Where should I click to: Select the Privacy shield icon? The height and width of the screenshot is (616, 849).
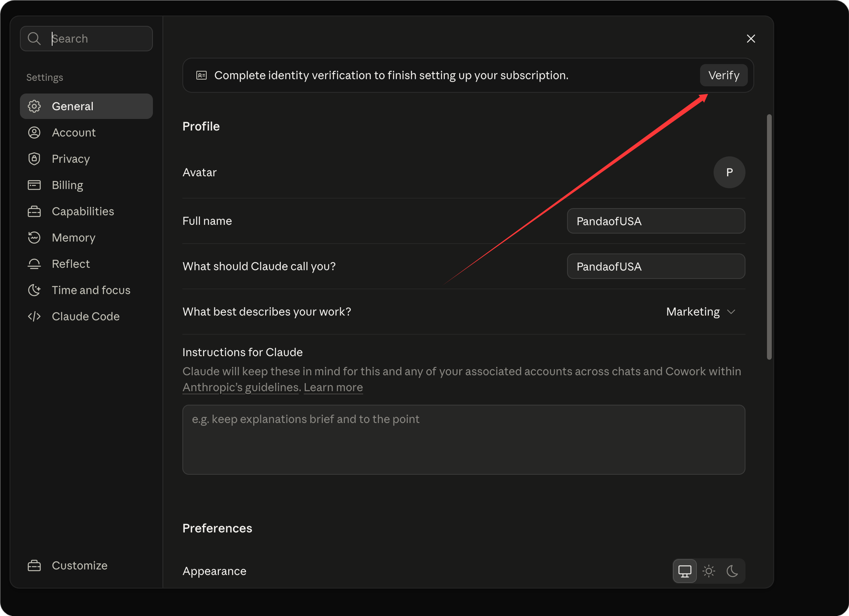(34, 159)
